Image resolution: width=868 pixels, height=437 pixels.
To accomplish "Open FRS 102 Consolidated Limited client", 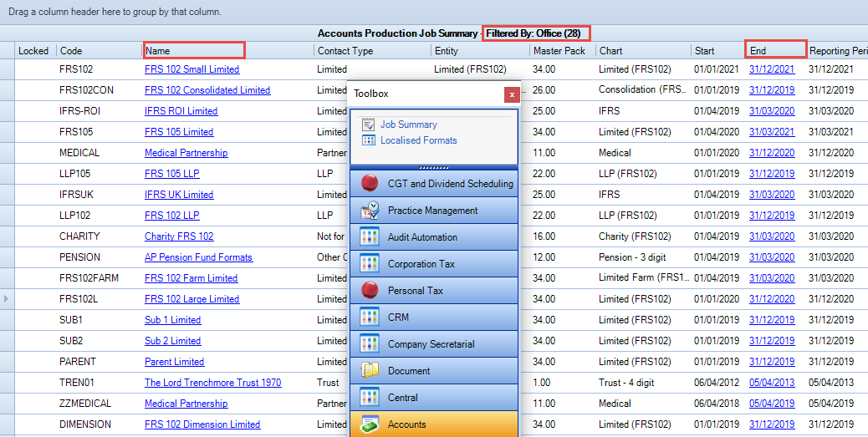I will 207,90.
